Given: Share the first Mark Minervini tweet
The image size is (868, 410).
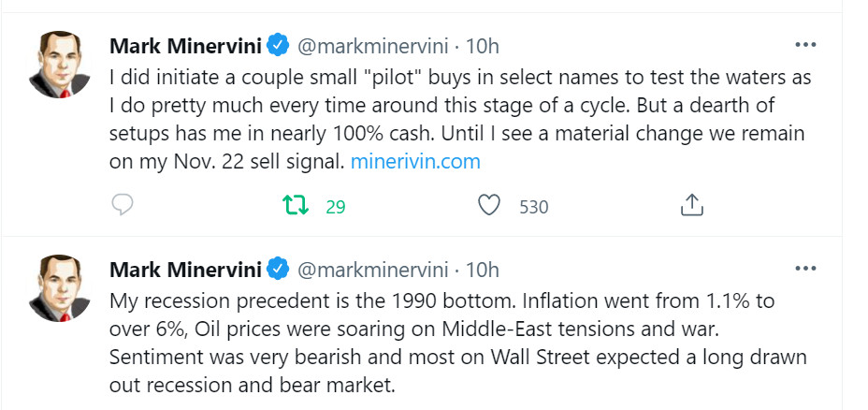Looking at the screenshot, I should (x=690, y=205).
